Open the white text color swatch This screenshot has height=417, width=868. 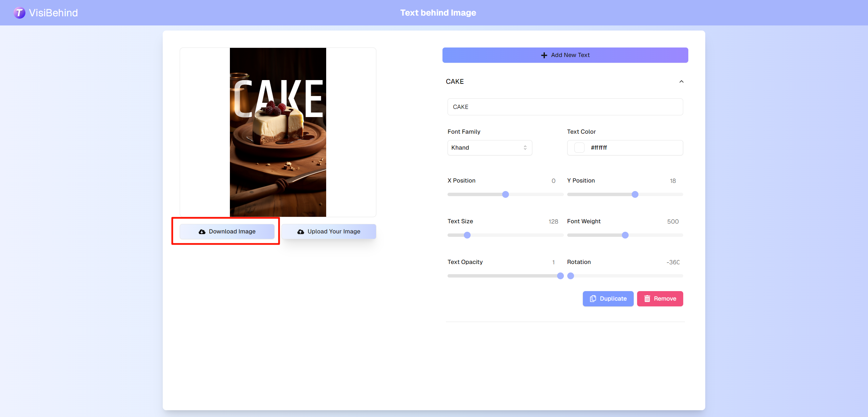tap(579, 148)
